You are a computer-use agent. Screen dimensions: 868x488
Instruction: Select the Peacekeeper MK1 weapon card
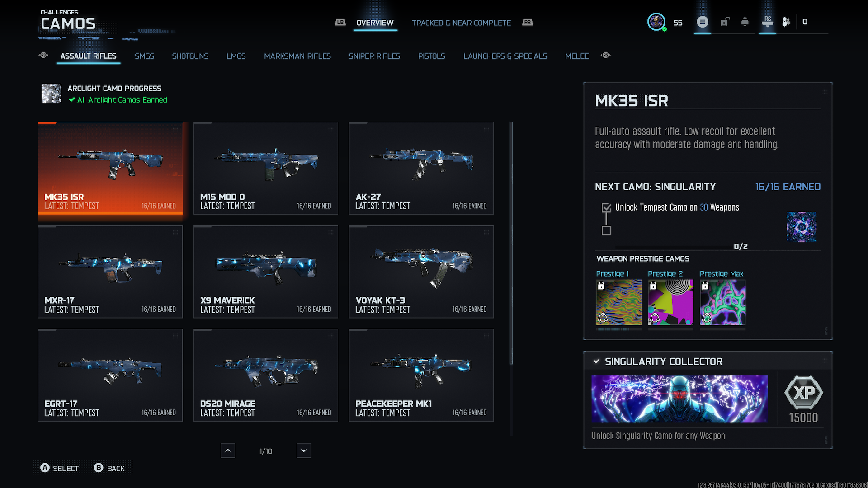pyautogui.click(x=421, y=375)
